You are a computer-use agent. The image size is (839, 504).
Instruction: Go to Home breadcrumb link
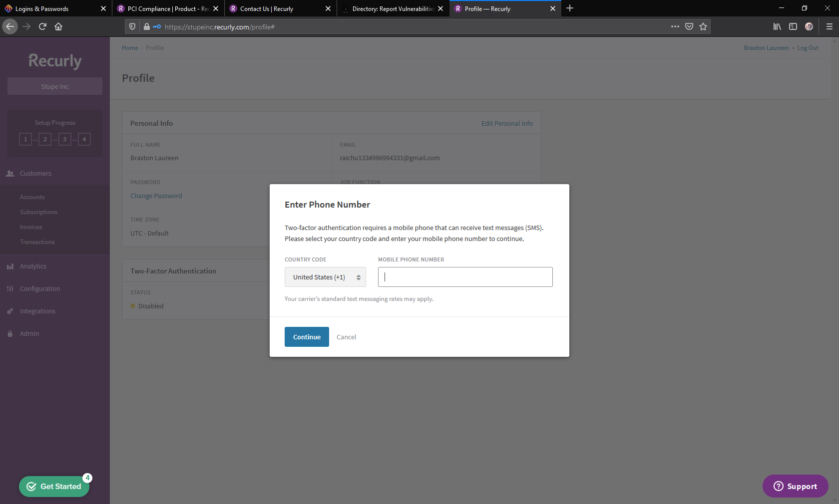pyautogui.click(x=130, y=48)
